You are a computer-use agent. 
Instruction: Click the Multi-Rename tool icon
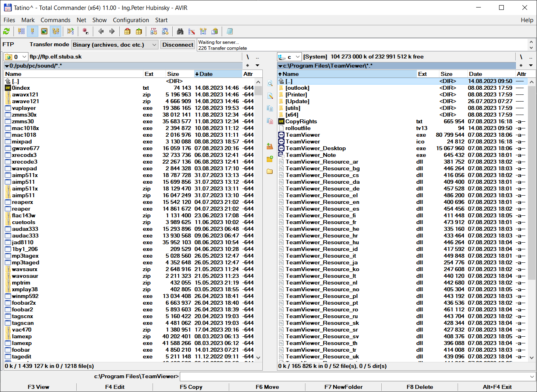pos(192,31)
